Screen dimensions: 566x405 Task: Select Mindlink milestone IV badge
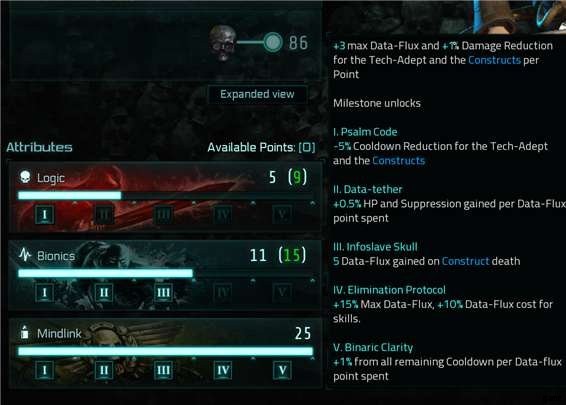click(223, 370)
